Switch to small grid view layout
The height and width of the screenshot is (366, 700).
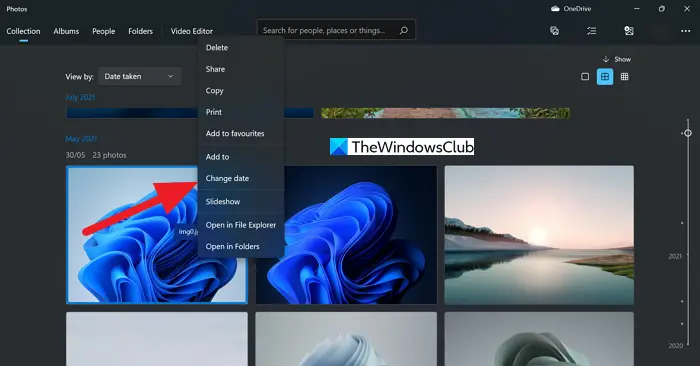click(x=625, y=77)
